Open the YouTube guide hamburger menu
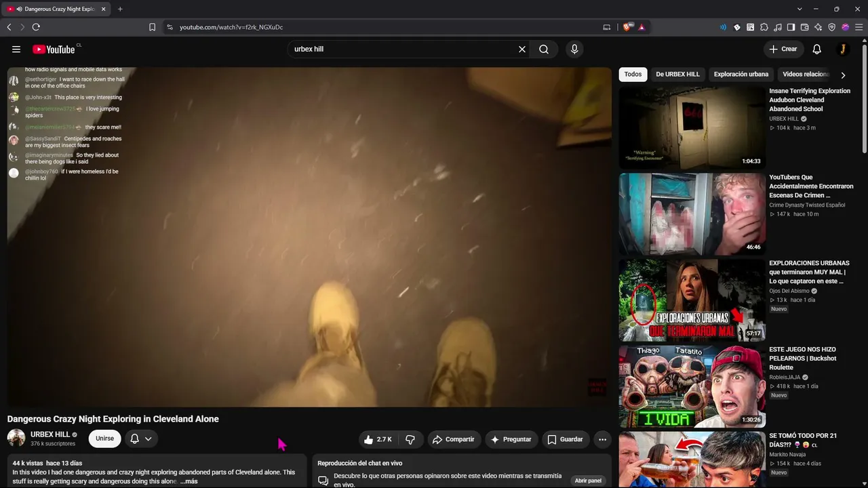 pos(16,49)
